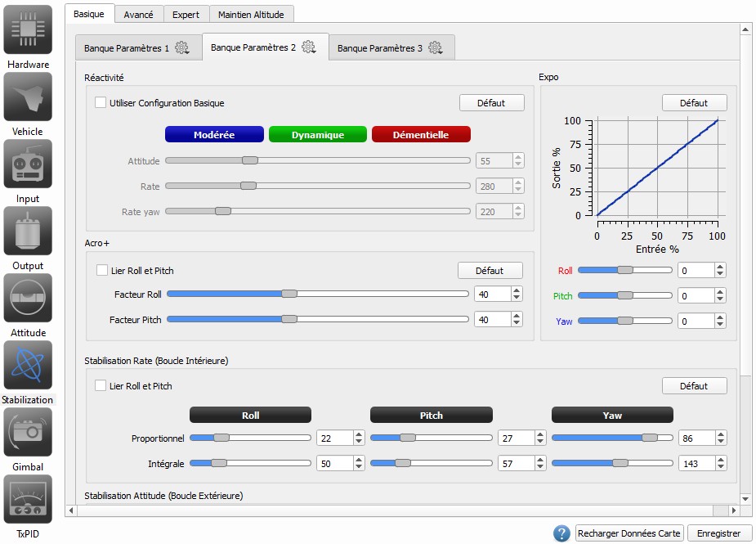This screenshot has width=756, height=544.
Task: Click the vertical scrollbar down arrow
Action: [745, 499]
